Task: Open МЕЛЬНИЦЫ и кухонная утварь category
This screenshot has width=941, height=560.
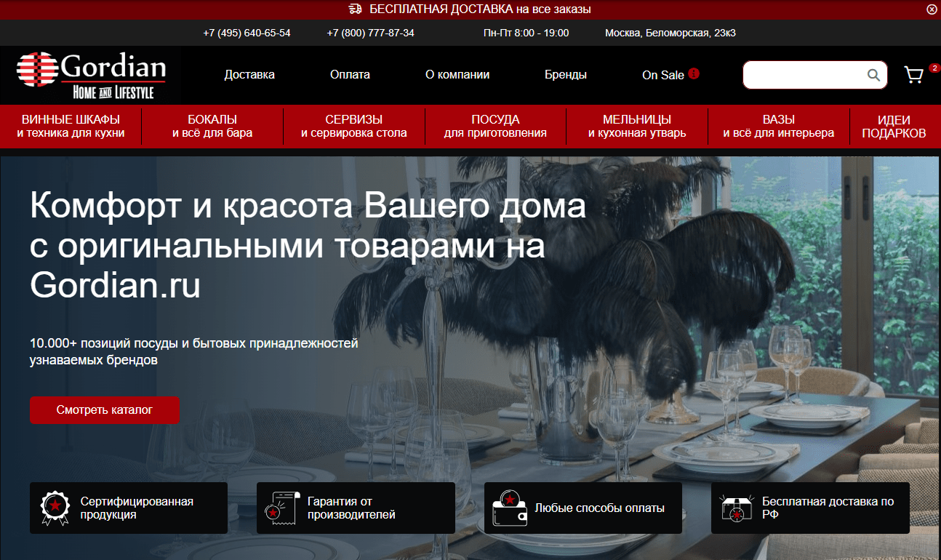Action: 637,127
